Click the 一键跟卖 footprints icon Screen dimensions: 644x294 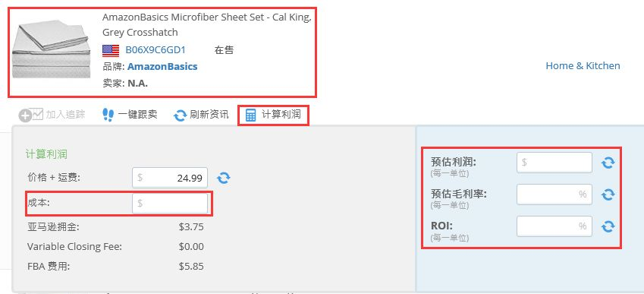108,115
